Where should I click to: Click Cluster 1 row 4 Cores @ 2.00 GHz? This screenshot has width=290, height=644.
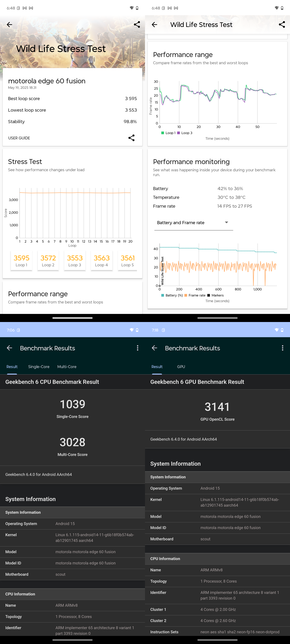click(x=217, y=609)
